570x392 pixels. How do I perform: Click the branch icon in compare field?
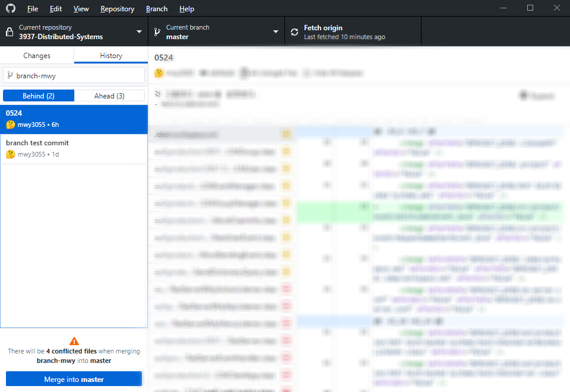[10, 75]
